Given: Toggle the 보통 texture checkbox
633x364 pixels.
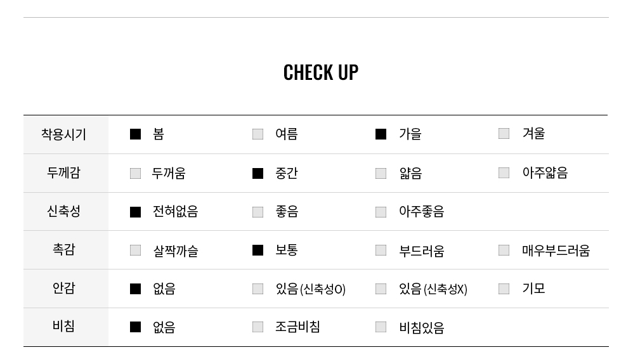Looking at the screenshot, I should coord(258,250).
